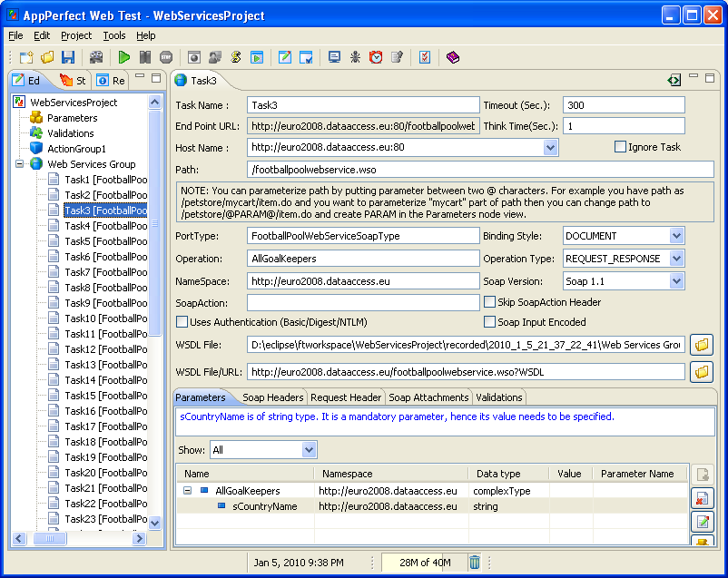This screenshot has height=578, width=728.
Task: Select Task7 in the tree
Action: click(106, 272)
